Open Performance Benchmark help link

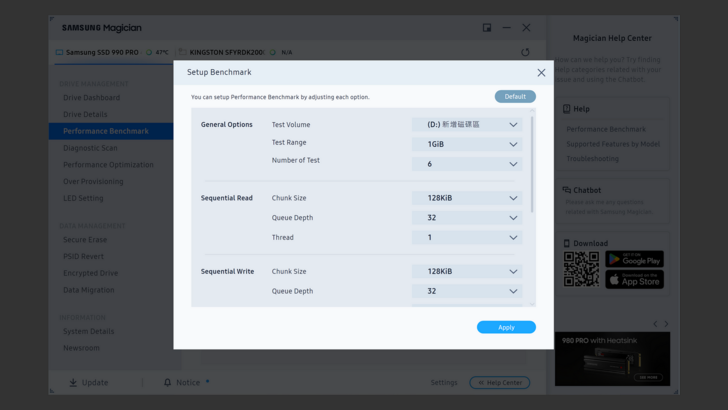coord(606,129)
